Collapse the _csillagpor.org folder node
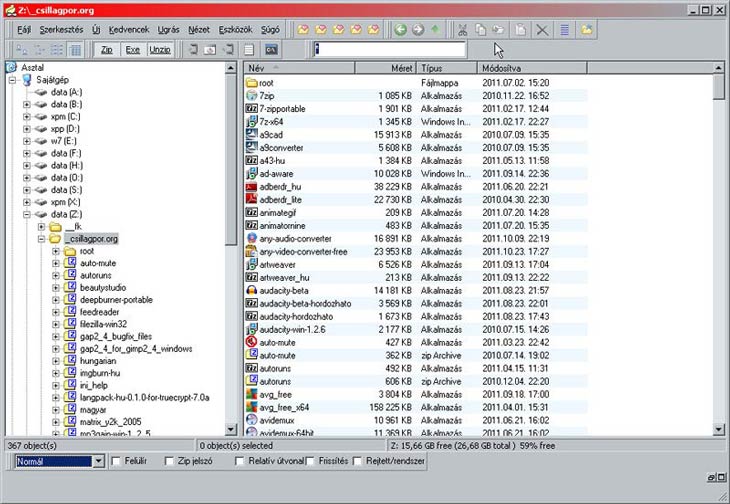Viewport: 730px width, 504px height. [41, 239]
